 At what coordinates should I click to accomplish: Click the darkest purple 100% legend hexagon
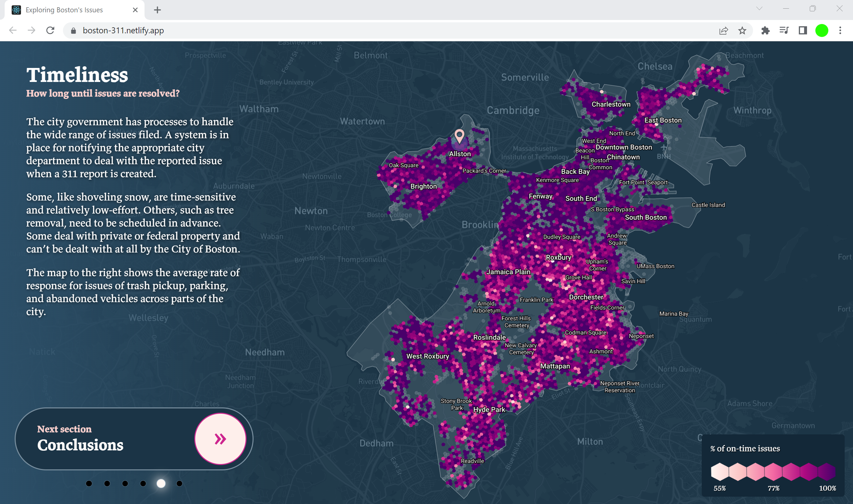pos(826,471)
